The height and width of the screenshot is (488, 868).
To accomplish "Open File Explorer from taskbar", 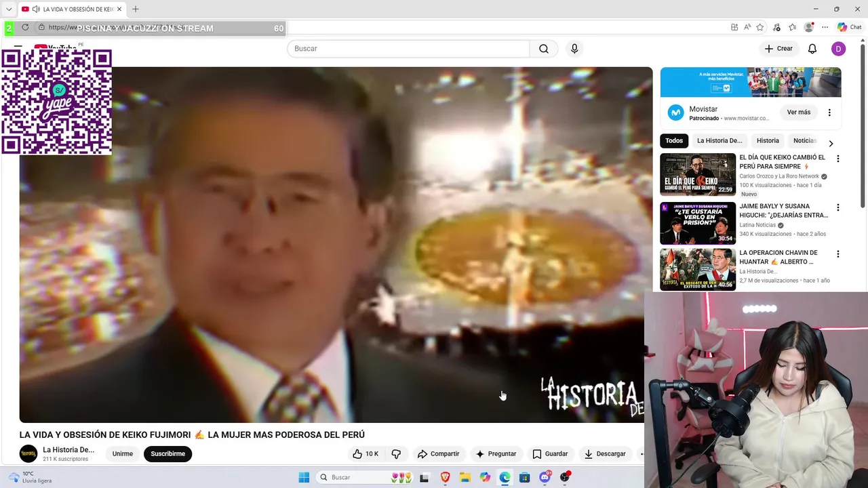I will [465, 477].
